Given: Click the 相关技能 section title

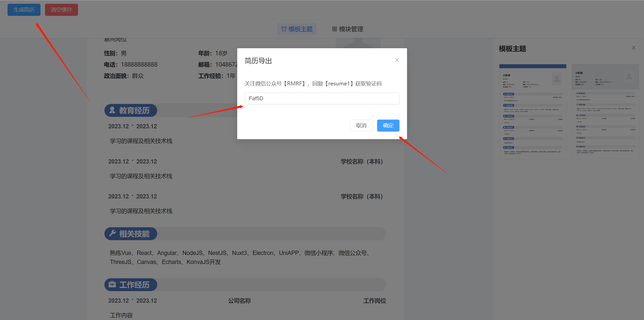Looking at the screenshot, I should click(134, 234).
